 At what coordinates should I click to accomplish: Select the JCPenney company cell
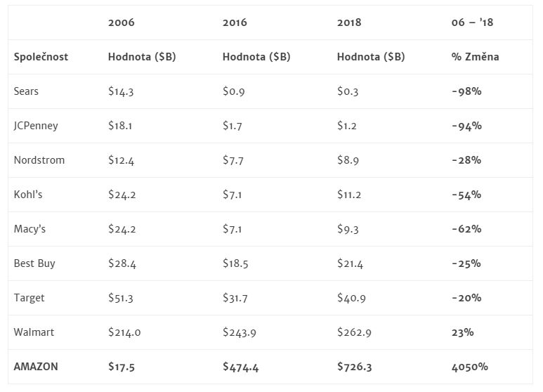click(36, 126)
